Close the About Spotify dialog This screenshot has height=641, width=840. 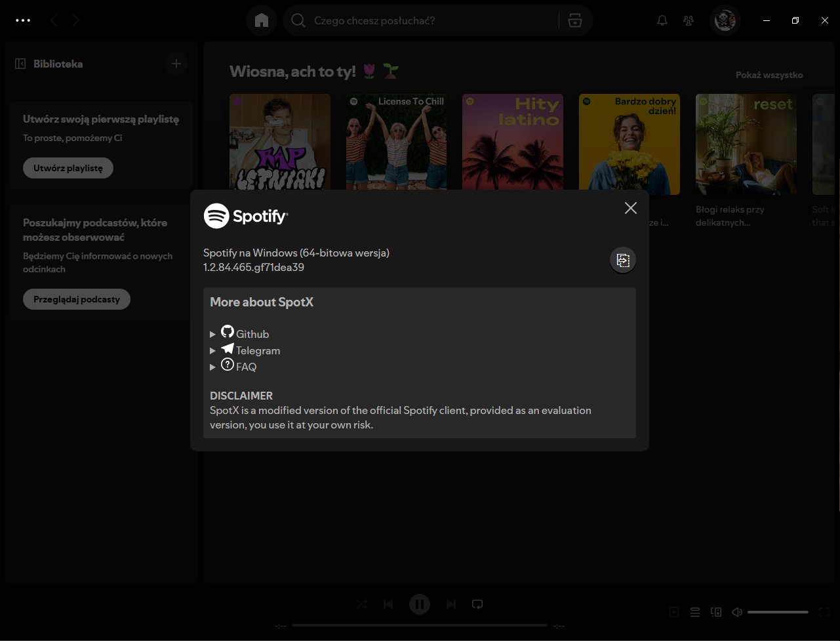pos(631,208)
